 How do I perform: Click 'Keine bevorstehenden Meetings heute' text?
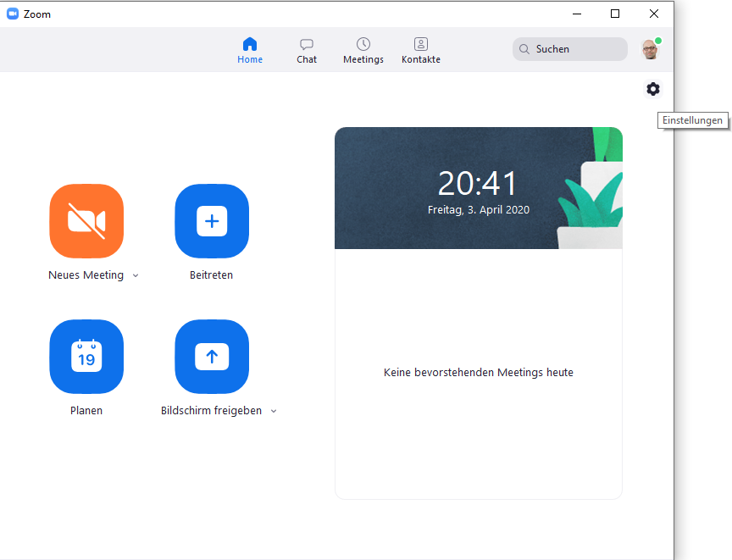[479, 373]
